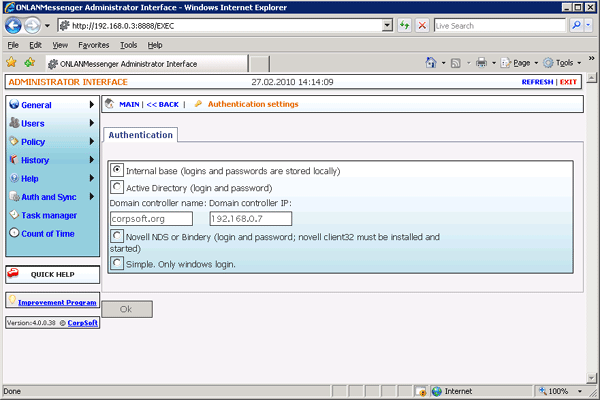Click the REFRESH link in header
This screenshot has width=600, height=400.
537,82
